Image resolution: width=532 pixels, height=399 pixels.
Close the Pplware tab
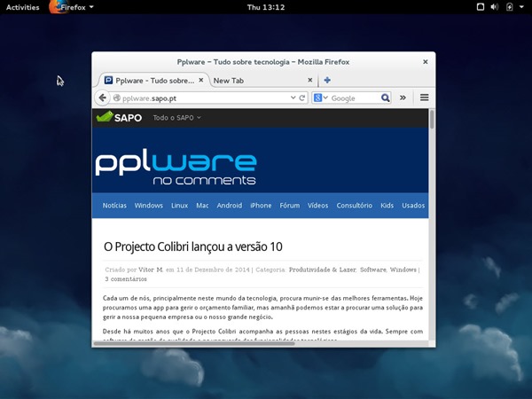point(201,80)
